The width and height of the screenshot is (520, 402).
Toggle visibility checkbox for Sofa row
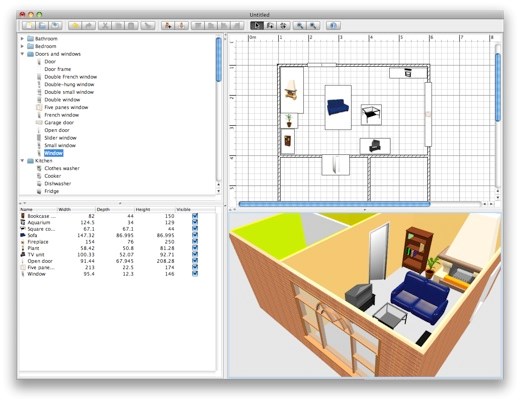pos(195,235)
